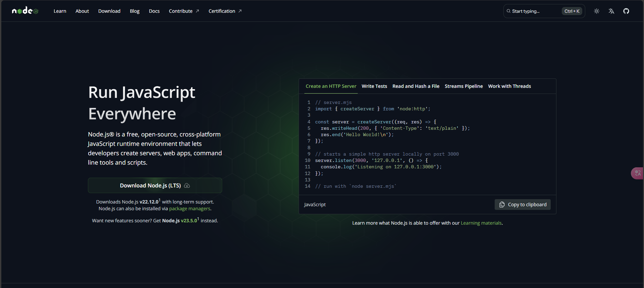Viewport: 644px width, 288px height.
Task: Open the Learn menu item
Action: pos(60,11)
